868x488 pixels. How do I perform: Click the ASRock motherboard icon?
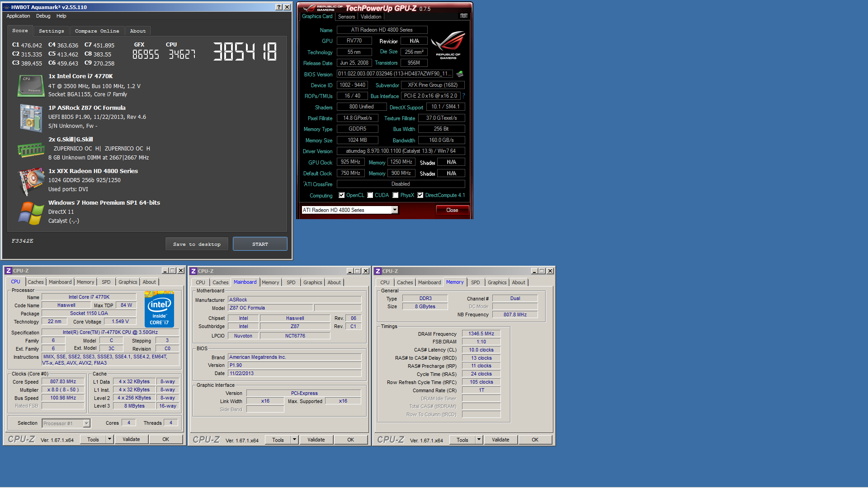coord(31,117)
